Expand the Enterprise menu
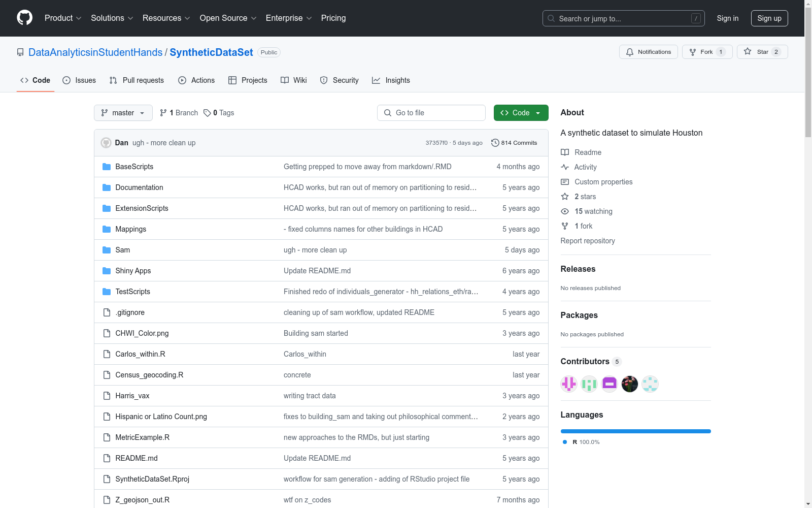Screen dimensions: 812x508 click(289, 18)
